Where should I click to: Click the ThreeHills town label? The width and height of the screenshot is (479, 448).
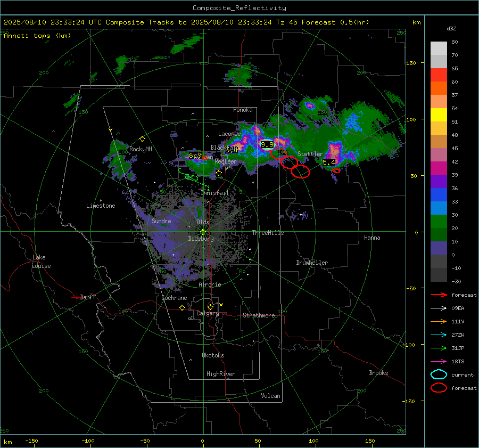coord(268,233)
